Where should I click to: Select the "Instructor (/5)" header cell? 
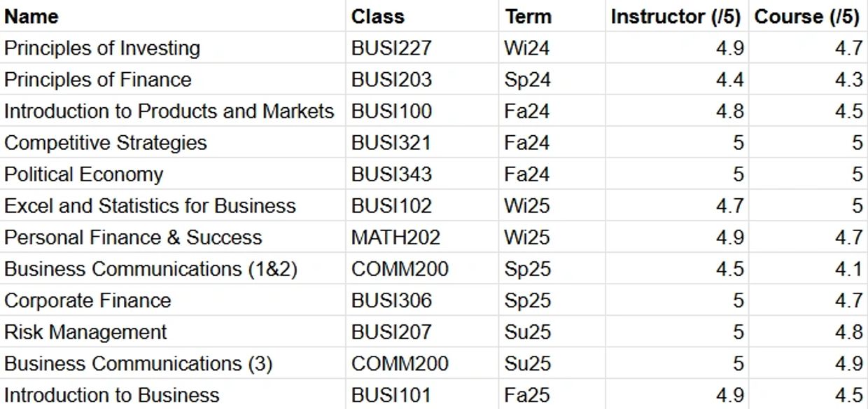point(675,16)
